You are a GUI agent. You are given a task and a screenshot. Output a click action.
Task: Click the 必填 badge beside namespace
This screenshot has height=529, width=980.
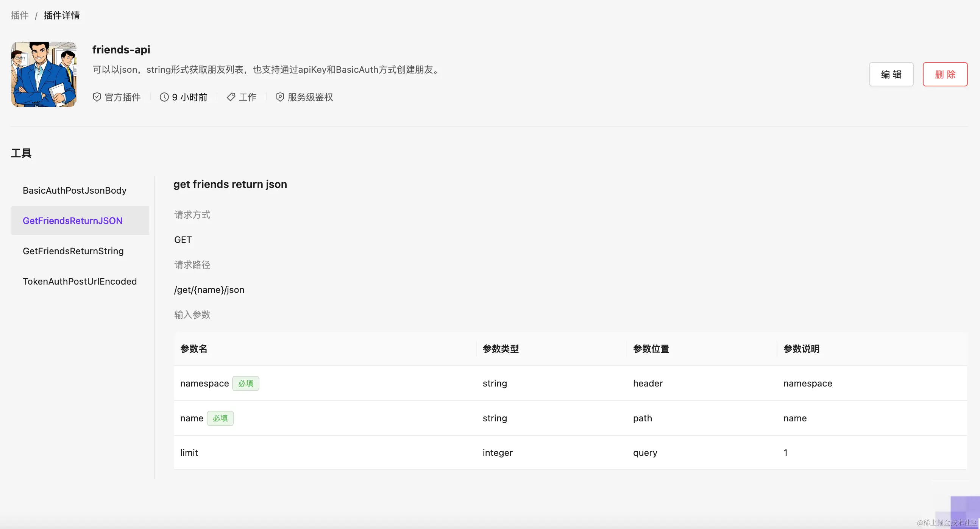(245, 383)
